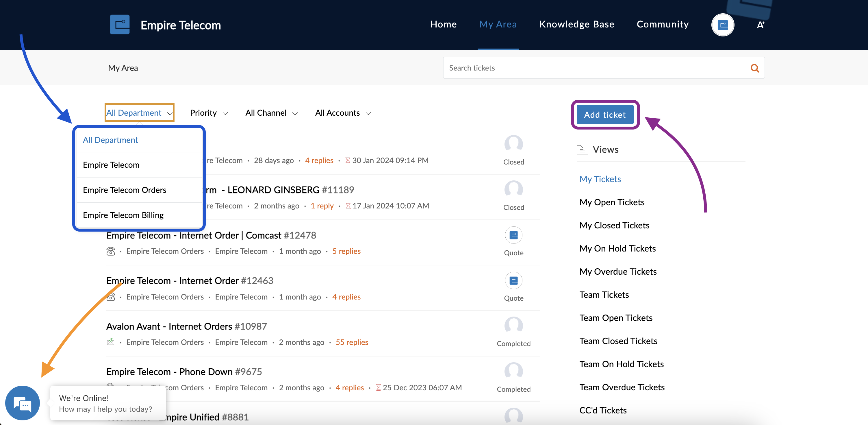Select Empire Telecom department option
The height and width of the screenshot is (425, 868).
tap(139, 165)
